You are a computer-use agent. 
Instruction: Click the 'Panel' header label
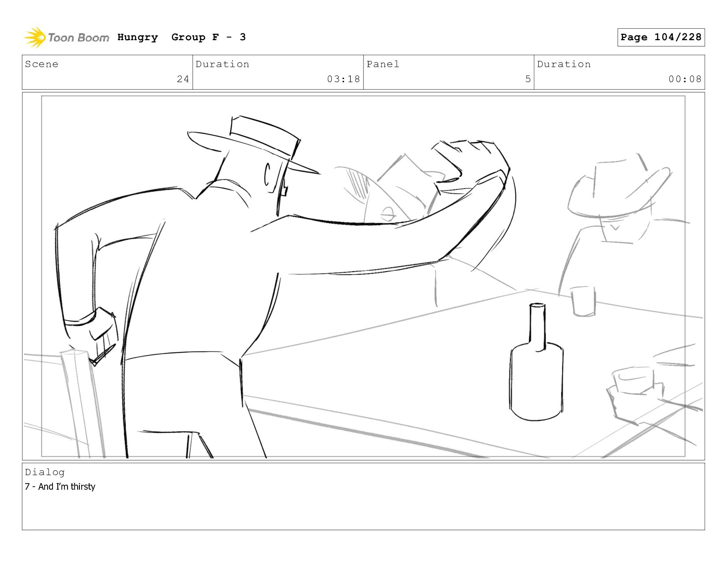point(383,64)
